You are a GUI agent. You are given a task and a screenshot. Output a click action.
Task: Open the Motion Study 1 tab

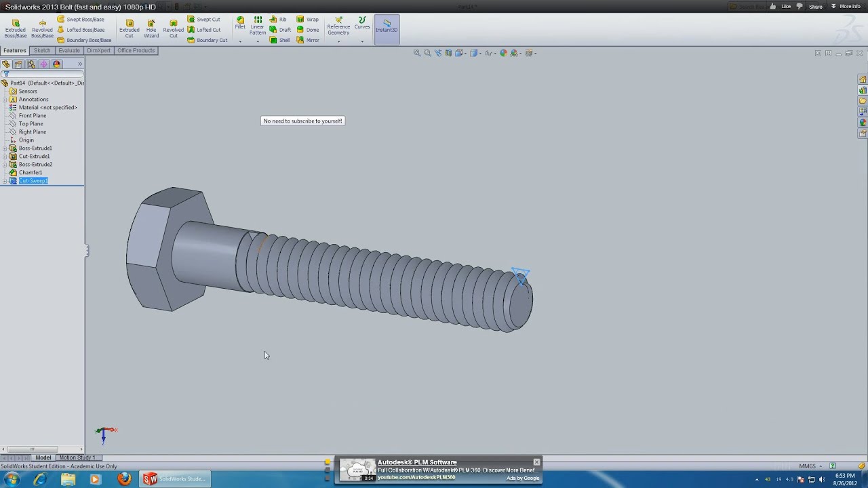point(77,457)
